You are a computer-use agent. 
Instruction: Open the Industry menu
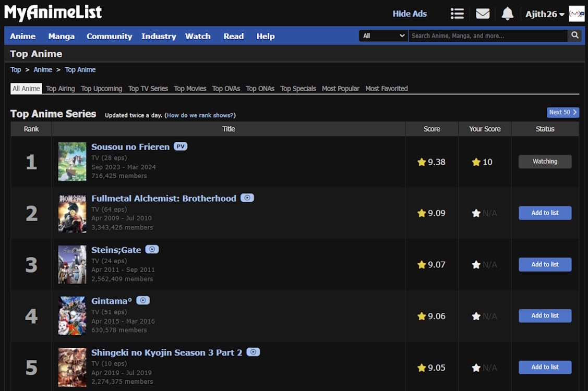pyautogui.click(x=159, y=36)
